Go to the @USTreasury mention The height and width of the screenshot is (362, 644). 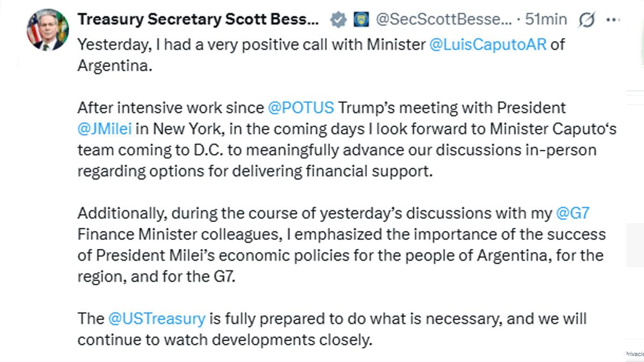pos(157,319)
